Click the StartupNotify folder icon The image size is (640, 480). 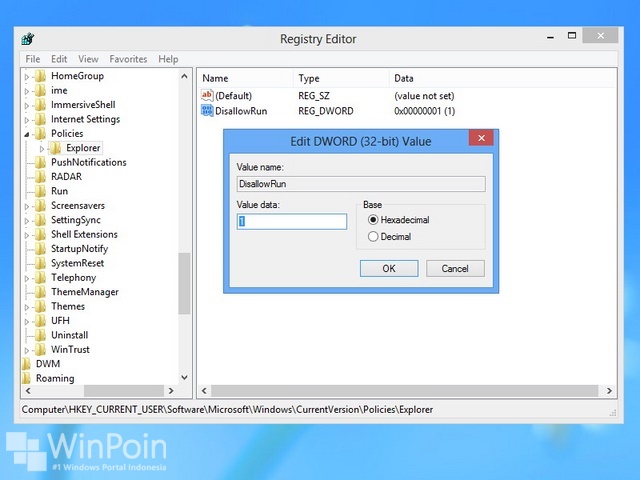click(x=40, y=249)
